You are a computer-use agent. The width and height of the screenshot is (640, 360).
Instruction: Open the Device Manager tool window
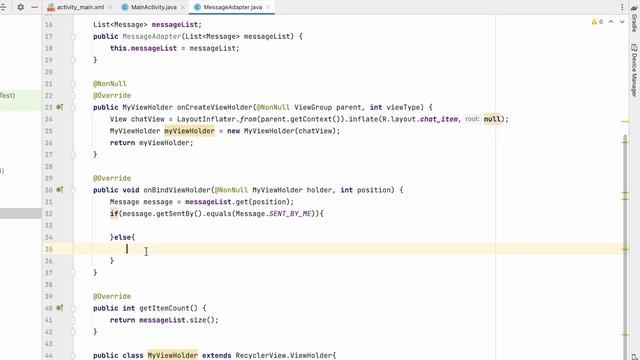pos(635,70)
